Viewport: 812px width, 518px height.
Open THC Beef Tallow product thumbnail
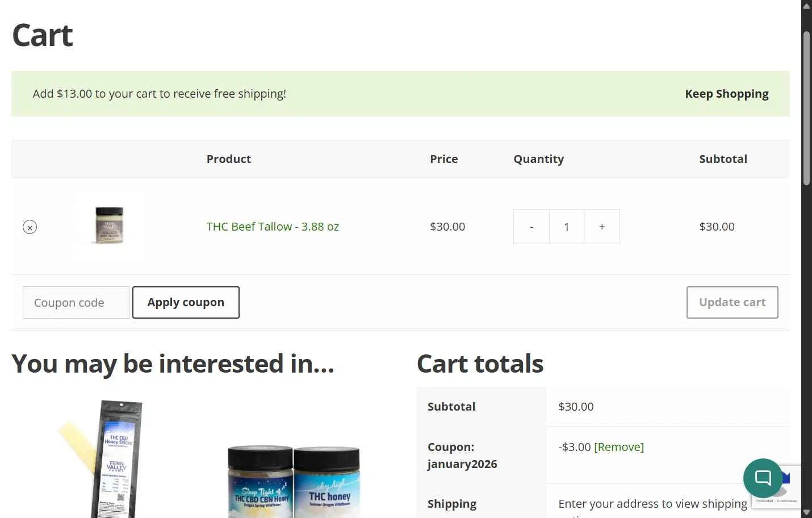point(110,225)
